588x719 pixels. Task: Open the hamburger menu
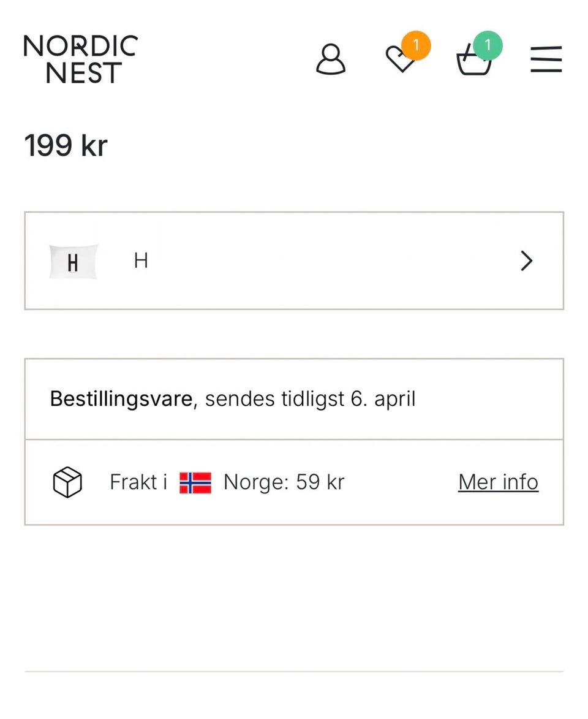click(546, 59)
